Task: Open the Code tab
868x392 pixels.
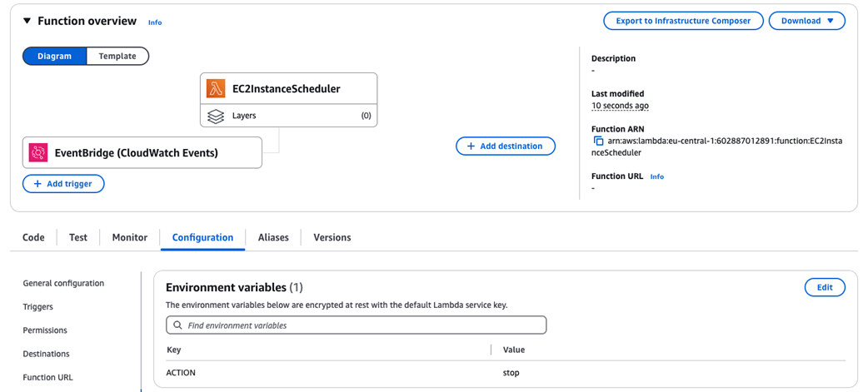Action: pos(33,237)
